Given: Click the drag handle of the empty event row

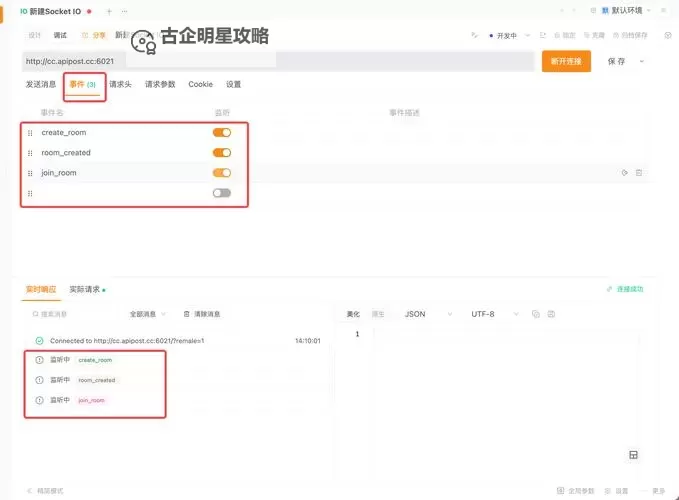Looking at the screenshot, I should point(30,194).
